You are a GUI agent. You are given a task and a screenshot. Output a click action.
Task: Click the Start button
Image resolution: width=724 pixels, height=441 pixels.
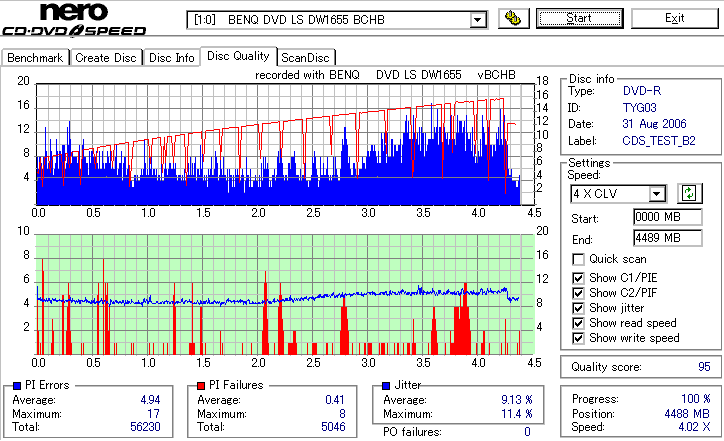pos(579,18)
